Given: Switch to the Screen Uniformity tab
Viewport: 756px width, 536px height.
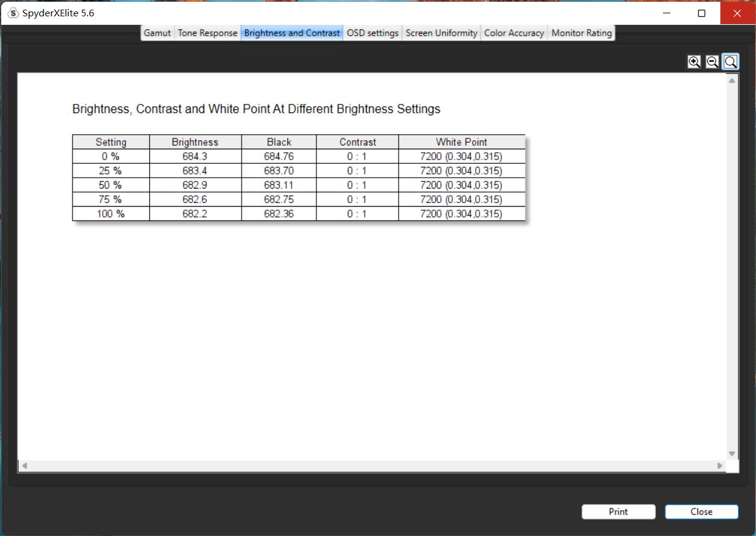Looking at the screenshot, I should 441,33.
